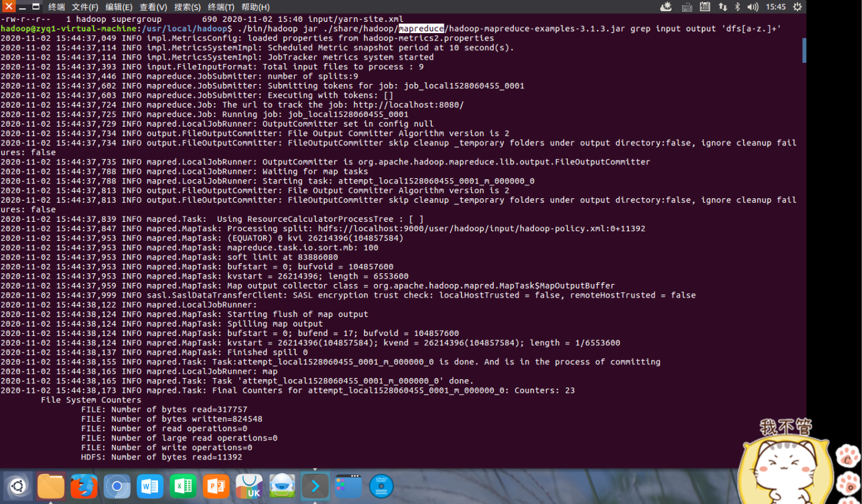Screen dimensions: 862x504
Task: Launch Chromium browser from the dock
Action: 117,486
